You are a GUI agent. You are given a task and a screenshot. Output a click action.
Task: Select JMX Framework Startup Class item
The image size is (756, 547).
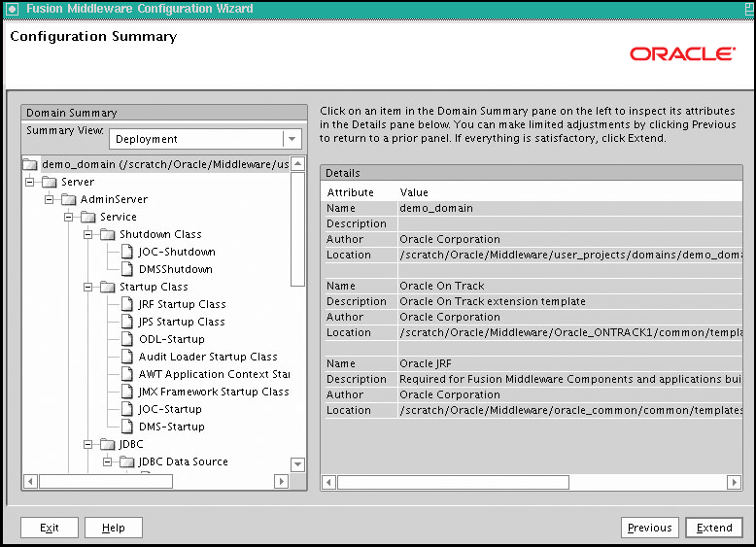pos(214,392)
